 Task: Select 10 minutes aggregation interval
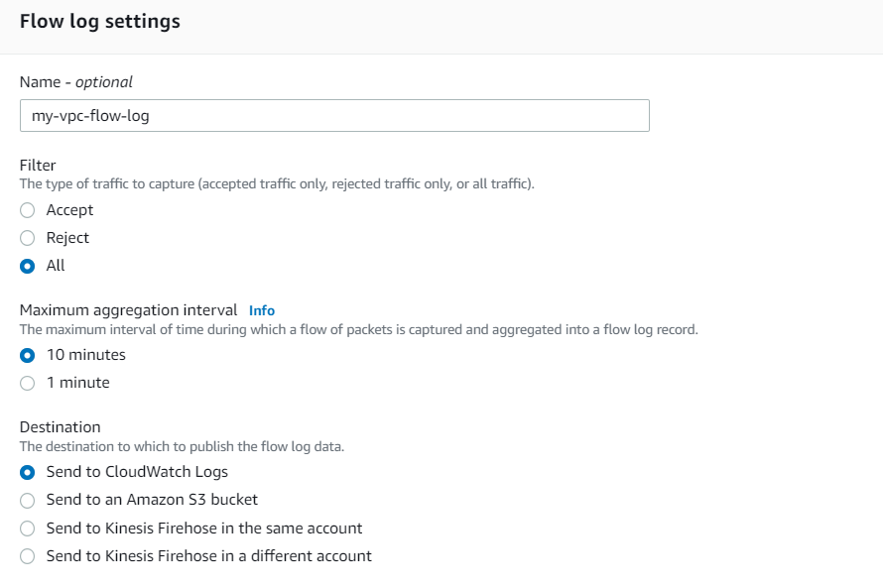27,354
